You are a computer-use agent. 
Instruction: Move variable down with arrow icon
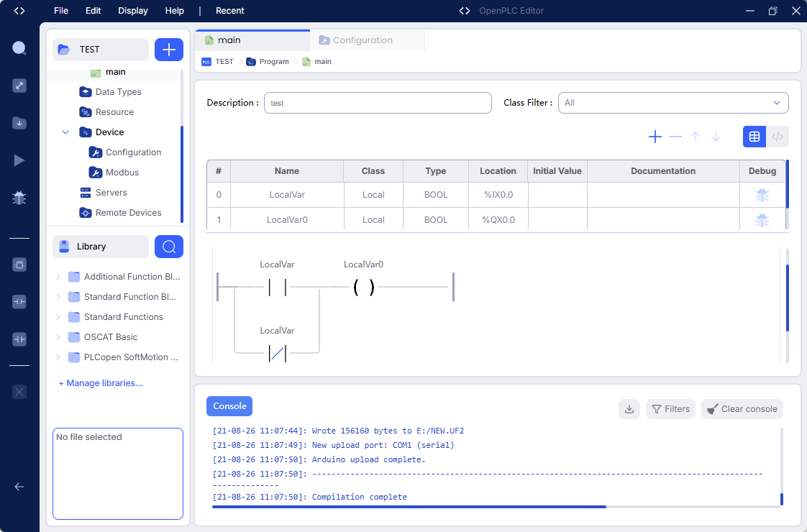(x=716, y=137)
